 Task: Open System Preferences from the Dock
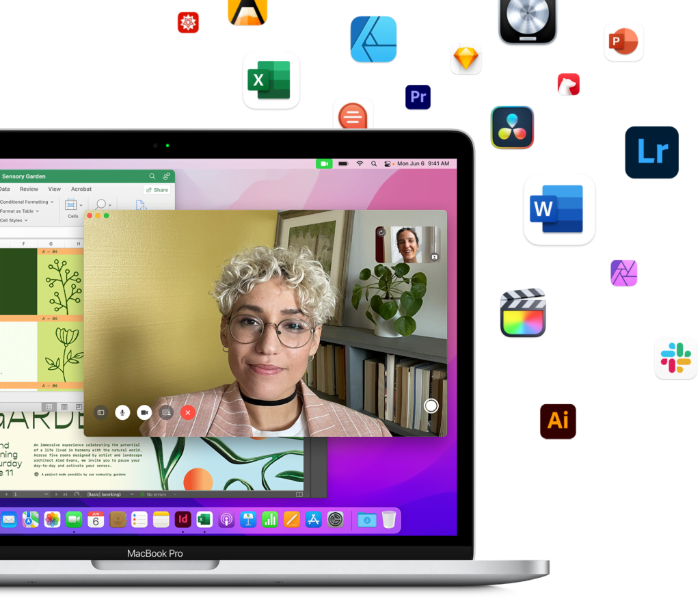click(x=335, y=520)
